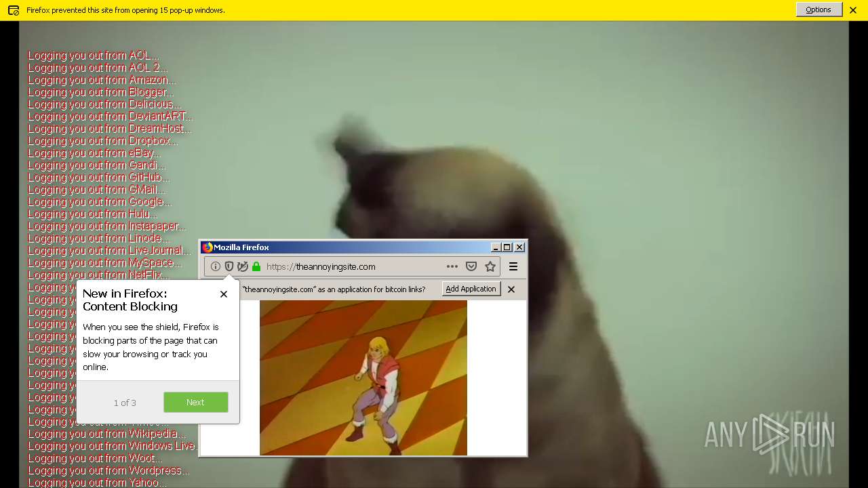Click 'Logging you out from eBay...' line

(x=94, y=153)
